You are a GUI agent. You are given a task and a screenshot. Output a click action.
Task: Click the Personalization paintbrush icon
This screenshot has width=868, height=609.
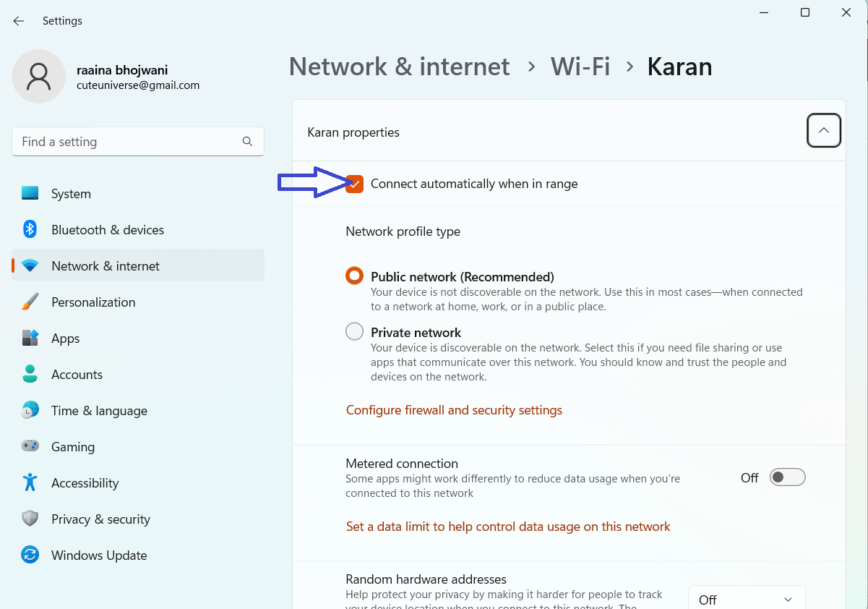(x=30, y=302)
